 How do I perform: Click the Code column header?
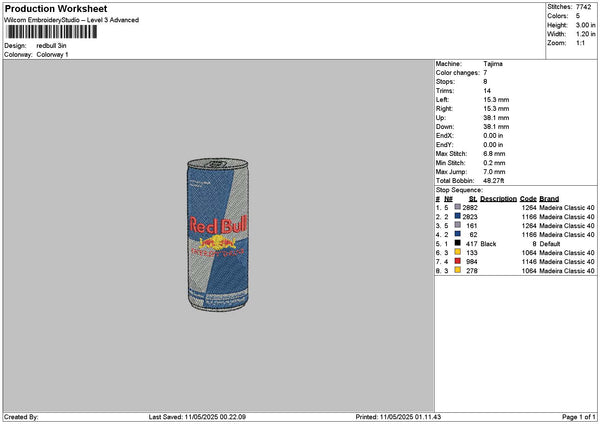coord(528,199)
